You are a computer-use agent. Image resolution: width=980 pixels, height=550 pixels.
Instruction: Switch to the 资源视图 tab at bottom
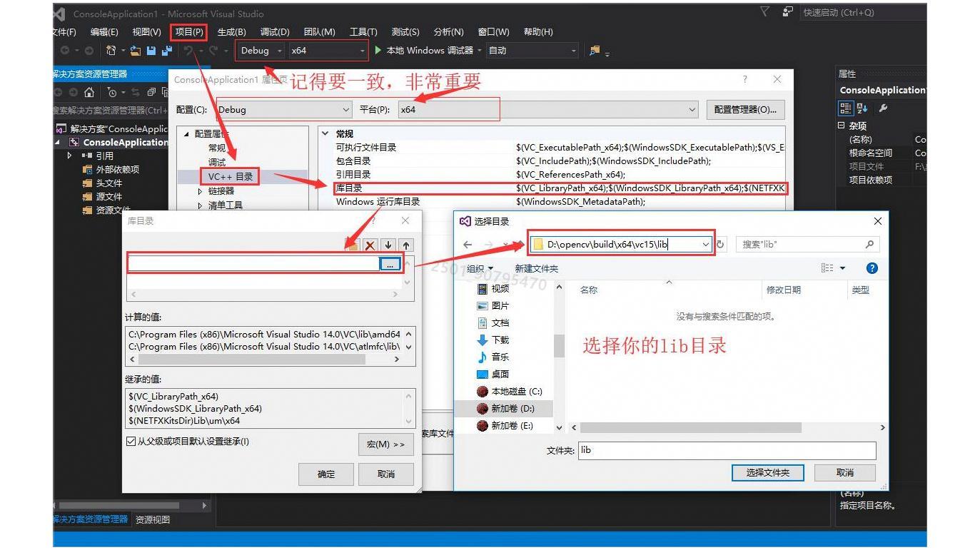pos(153,520)
